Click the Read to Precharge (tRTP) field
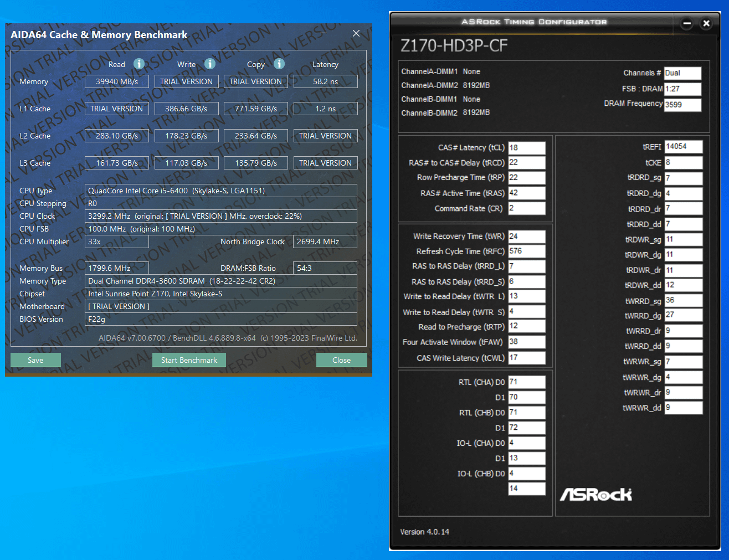729x560 pixels. (x=527, y=327)
